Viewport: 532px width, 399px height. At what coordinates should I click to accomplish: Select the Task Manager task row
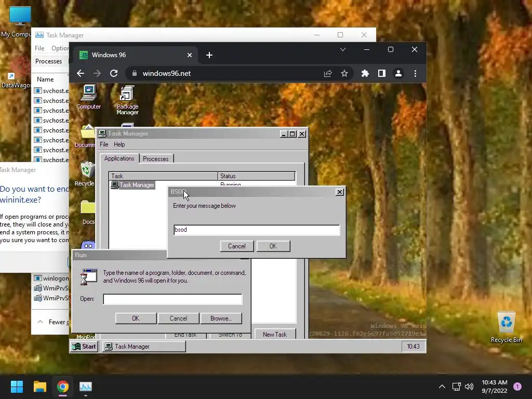coord(132,185)
